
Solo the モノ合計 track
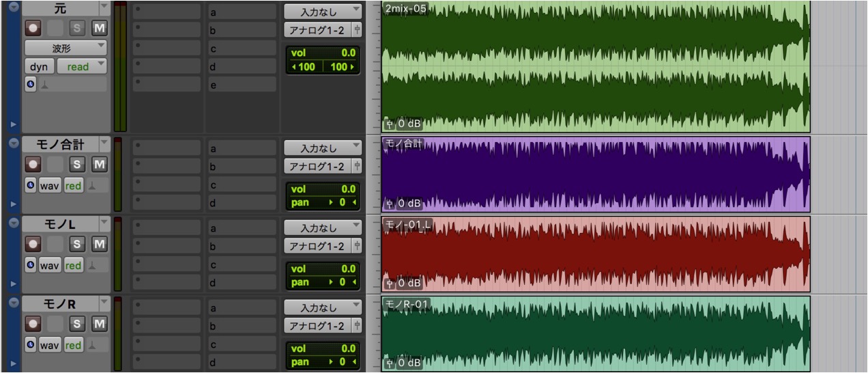(78, 164)
